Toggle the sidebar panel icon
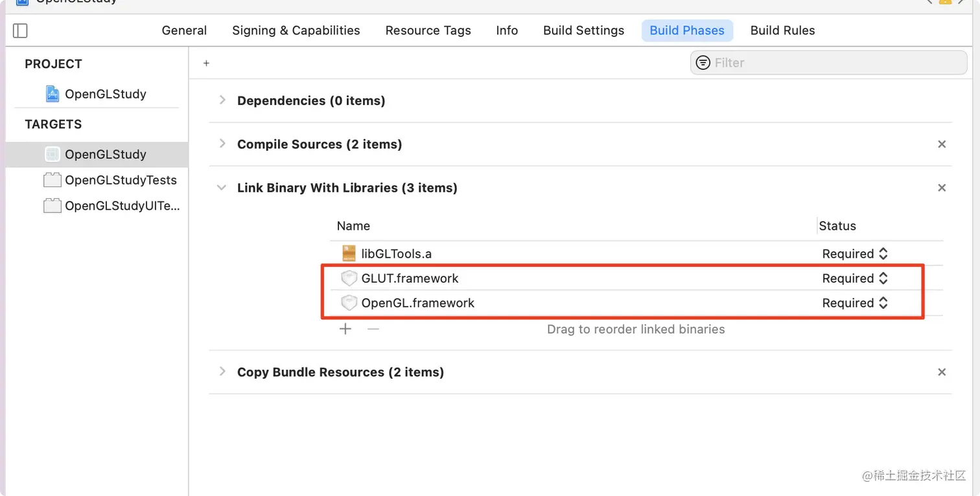The image size is (980, 496). tap(20, 30)
